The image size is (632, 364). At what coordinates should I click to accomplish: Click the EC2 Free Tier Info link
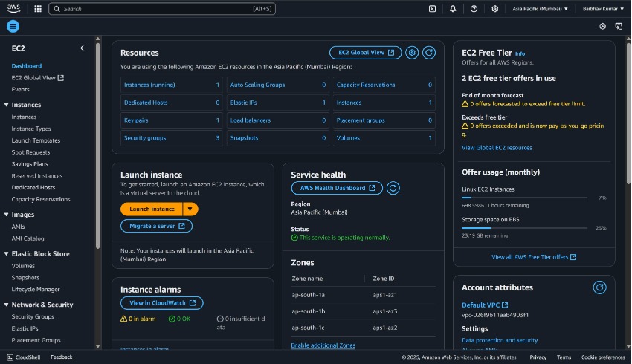tap(520, 53)
